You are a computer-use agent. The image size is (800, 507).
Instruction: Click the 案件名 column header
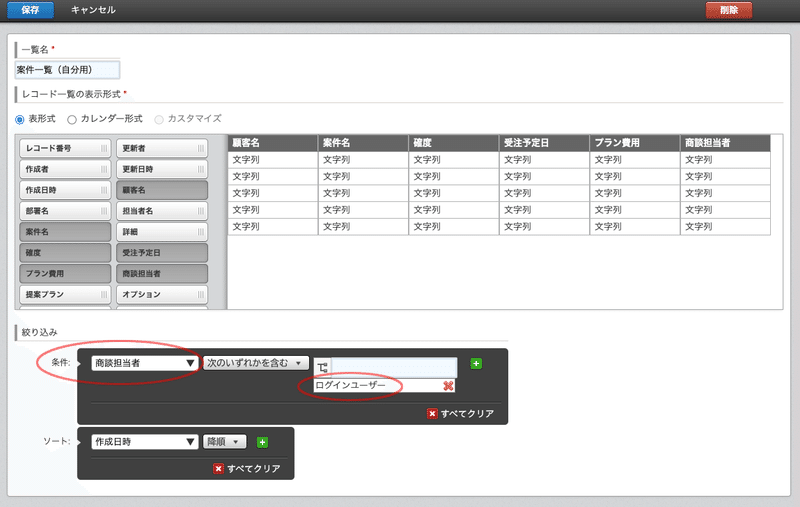[363, 143]
